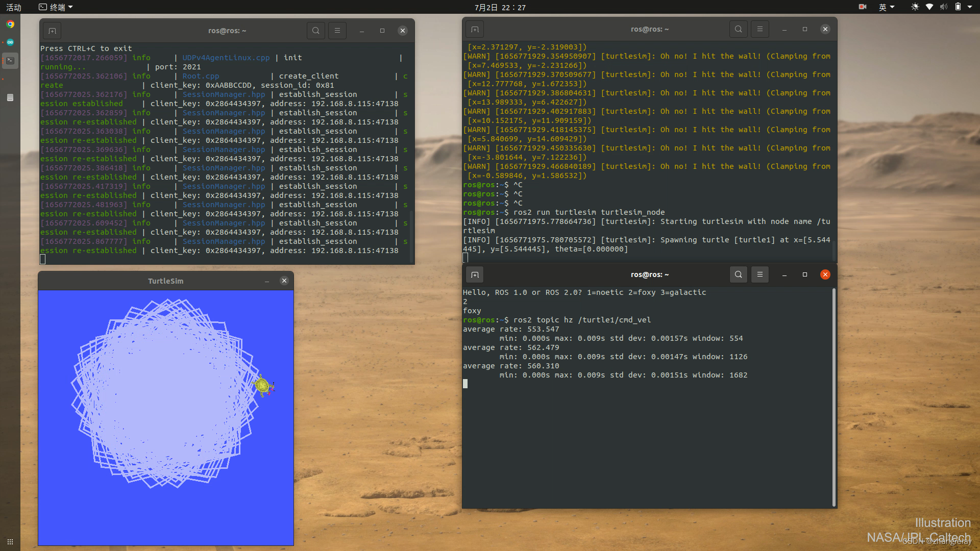
Task: Maximize the top-right terminal window
Action: (805, 29)
